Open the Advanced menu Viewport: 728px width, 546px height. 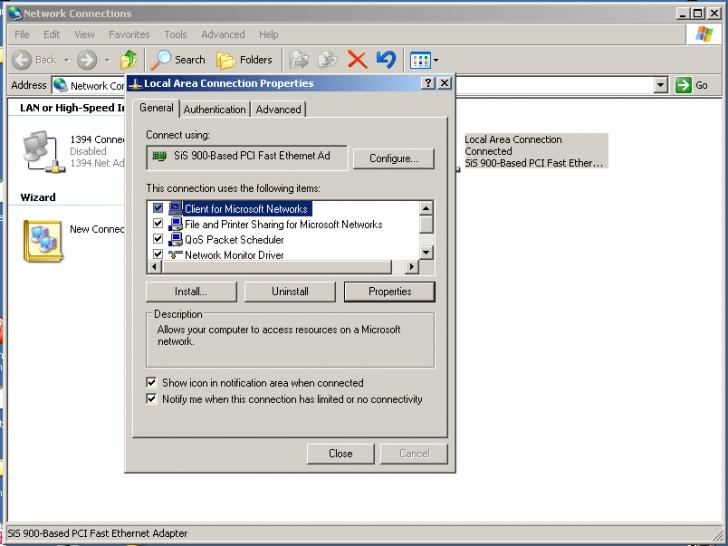pyautogui.click(x=223, y=34)
